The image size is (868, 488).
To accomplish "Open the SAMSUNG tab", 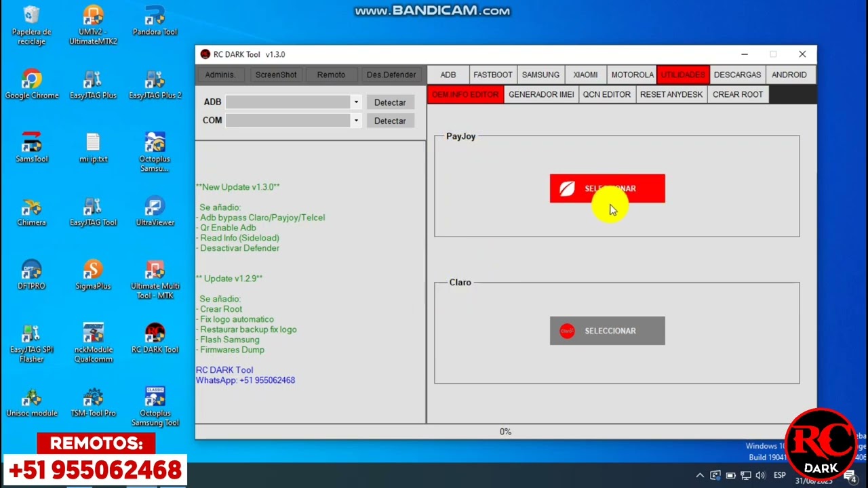I will (540, 75).
